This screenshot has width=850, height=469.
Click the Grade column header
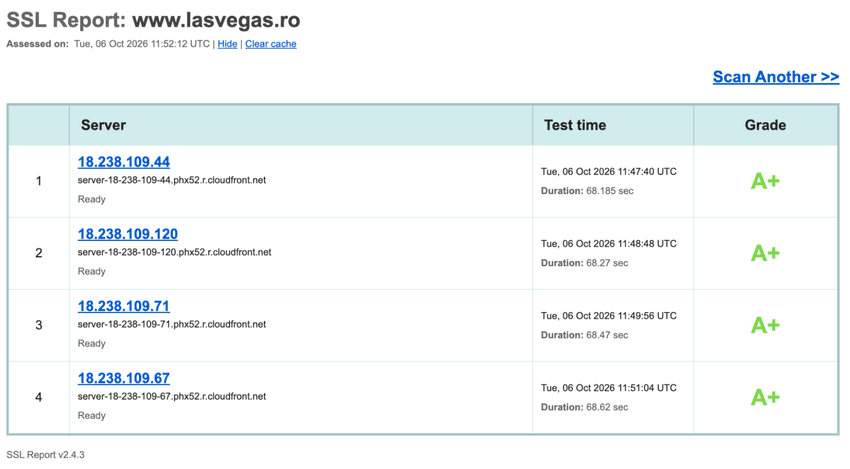pyautogui.click(x=765, y=125)
